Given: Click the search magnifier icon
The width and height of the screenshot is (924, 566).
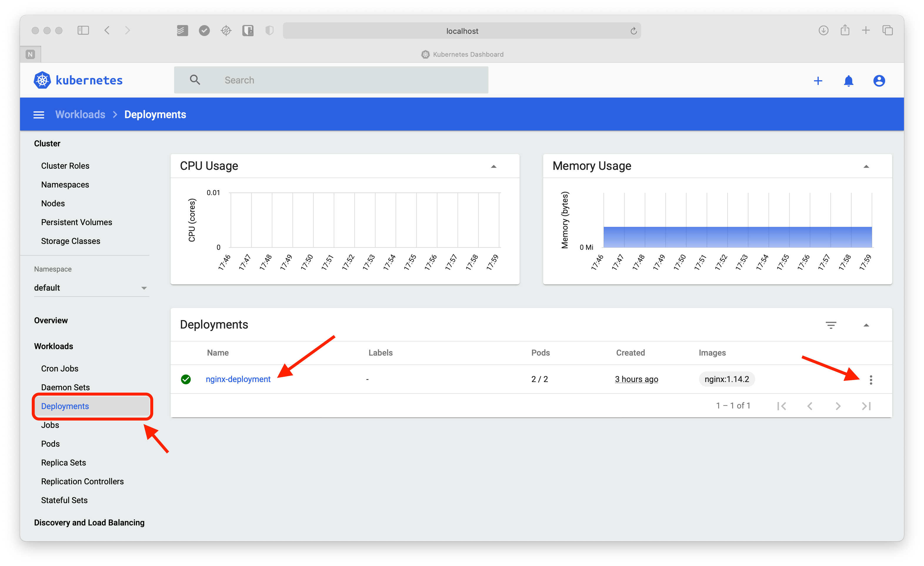Looking at the screenshot, I should coord(195,80).
